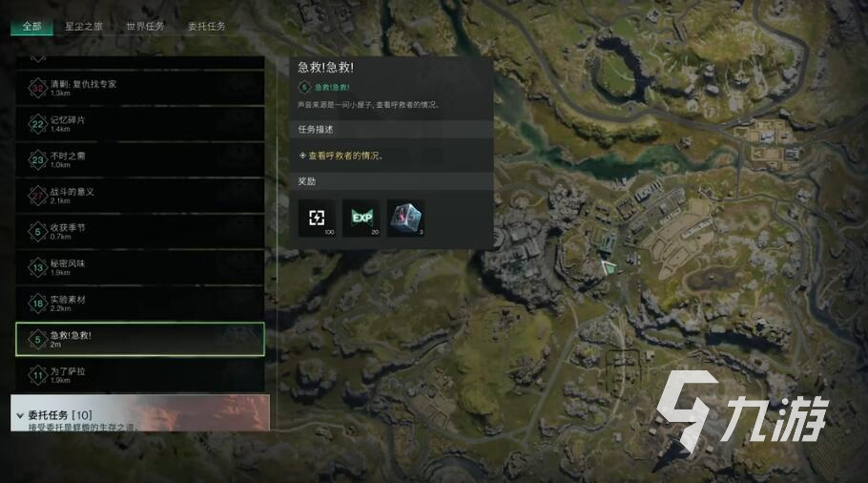Click the EXP reward icon
This screenshot has height=483, width=868.
pos(362,219)
